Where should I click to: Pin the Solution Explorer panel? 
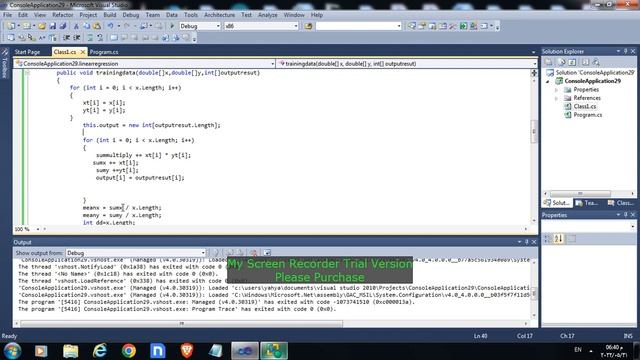pos(625,51)
